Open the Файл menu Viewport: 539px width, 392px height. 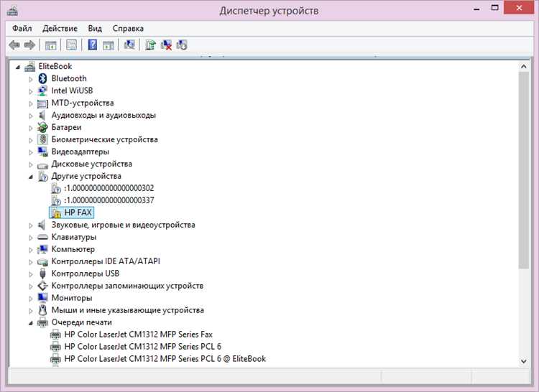pos(22,29)
